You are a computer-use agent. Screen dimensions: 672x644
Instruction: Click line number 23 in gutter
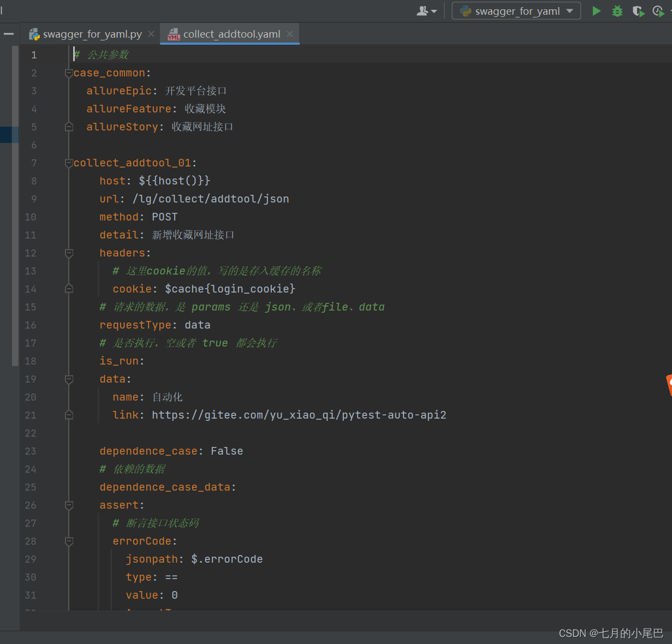coord(31,451)
